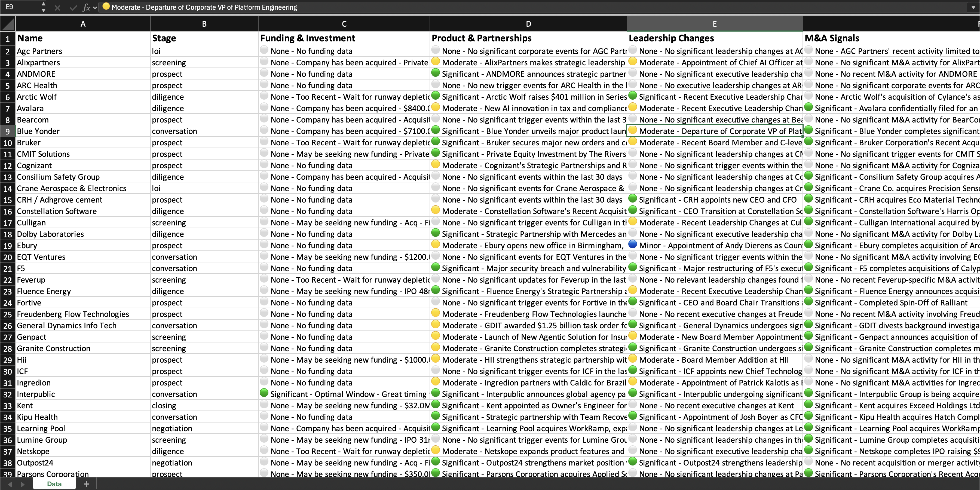Switch to the Data sheet tab
The height and width of the screenshot is (490, 980).
54,484
